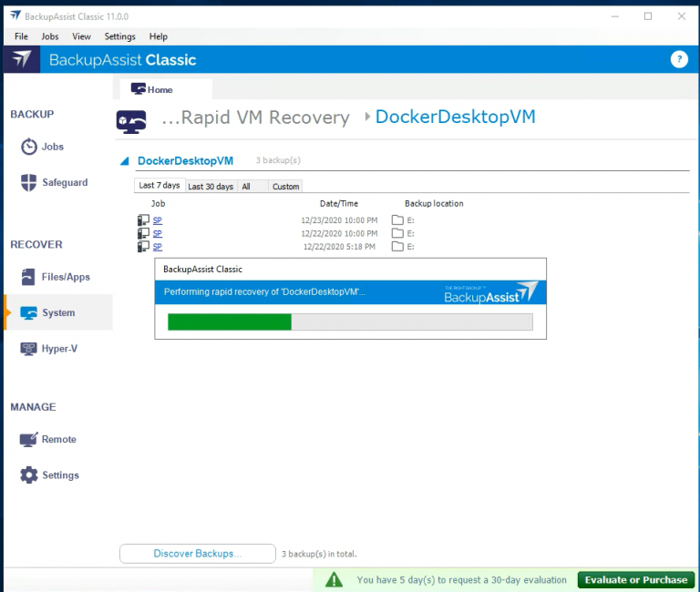Open the Settings gear icon in sidebar

tap(29, 475)
